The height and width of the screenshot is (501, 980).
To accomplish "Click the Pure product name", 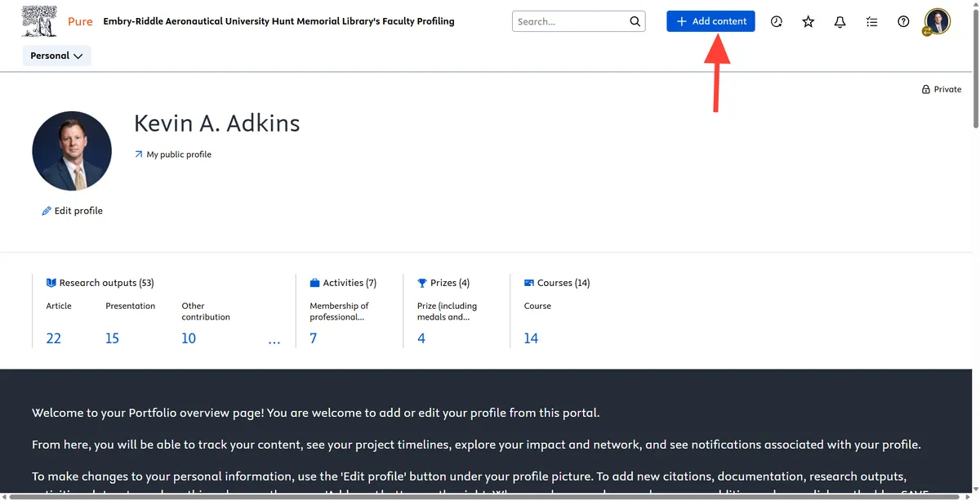I will point(80,21).
